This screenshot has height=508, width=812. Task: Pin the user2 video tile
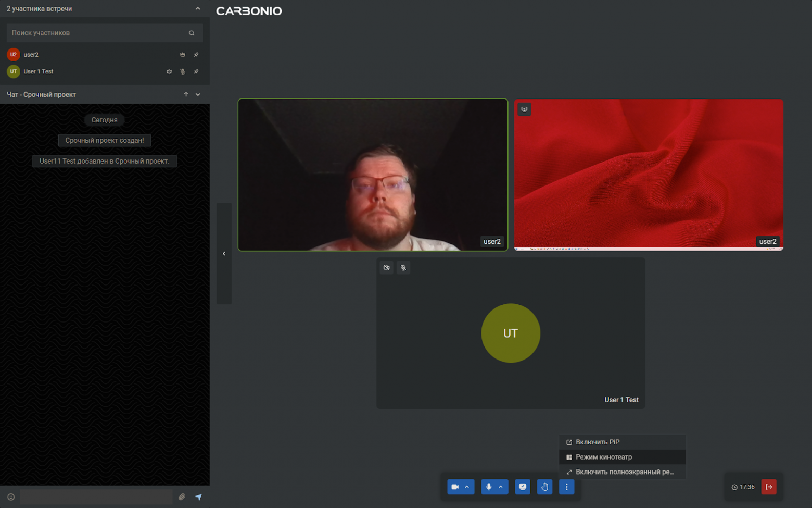pos(196,54)
